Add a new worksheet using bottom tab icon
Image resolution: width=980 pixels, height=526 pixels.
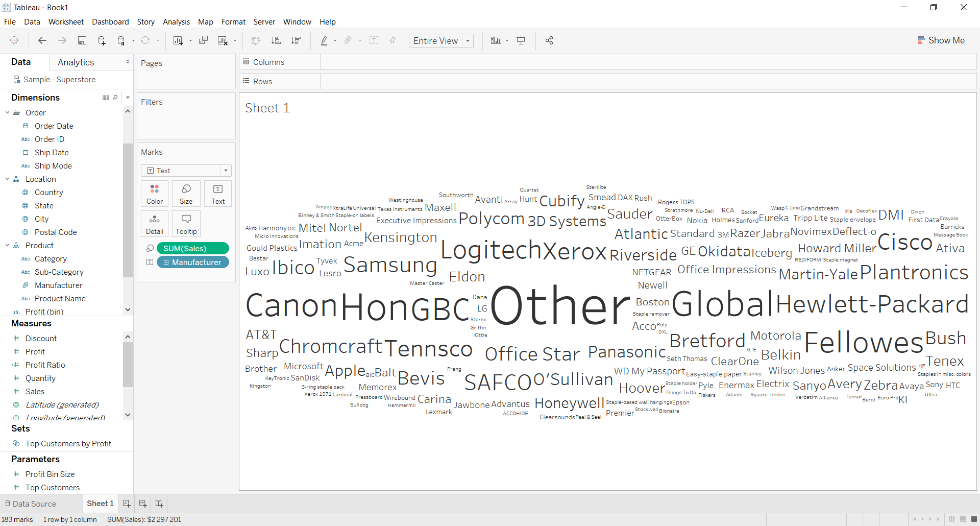127,504
